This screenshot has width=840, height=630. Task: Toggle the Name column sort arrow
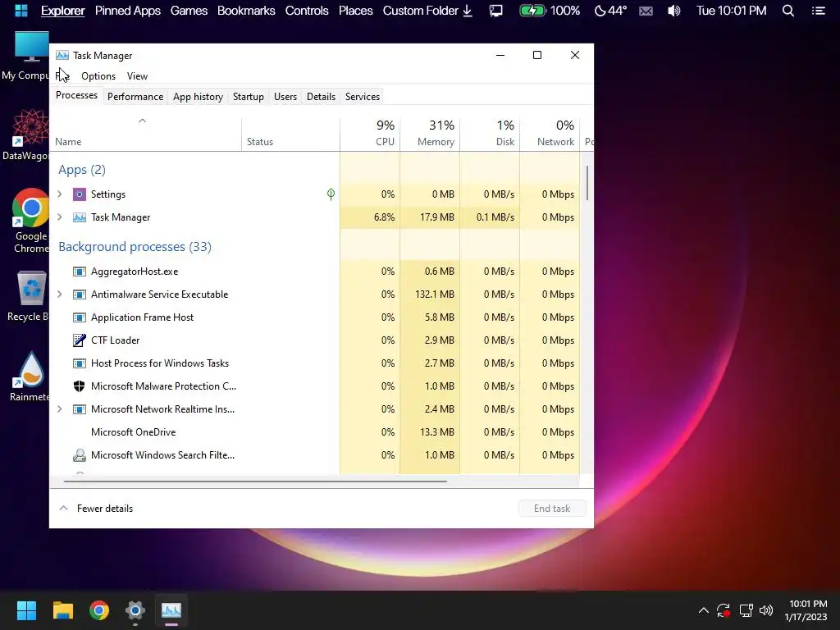[x=142, y=121]
